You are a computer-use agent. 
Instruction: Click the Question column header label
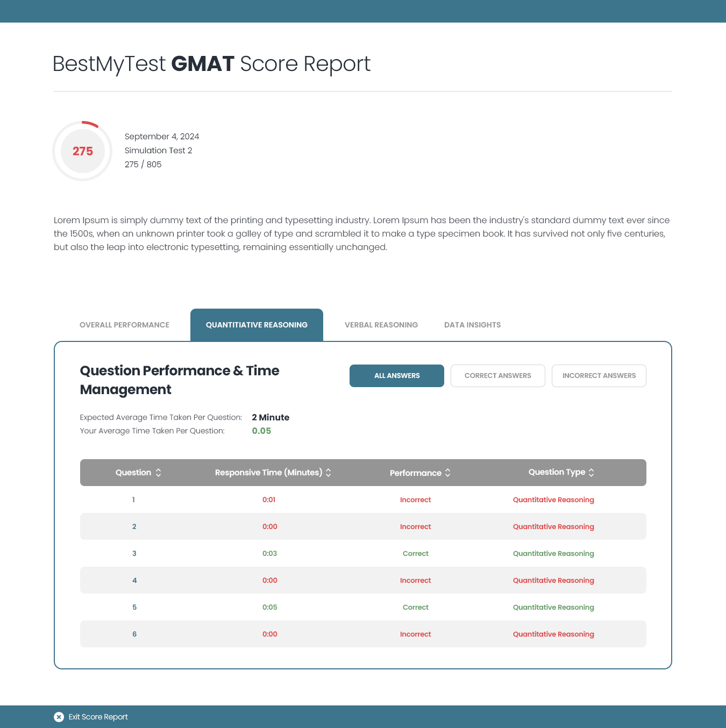tap(133, 473)
